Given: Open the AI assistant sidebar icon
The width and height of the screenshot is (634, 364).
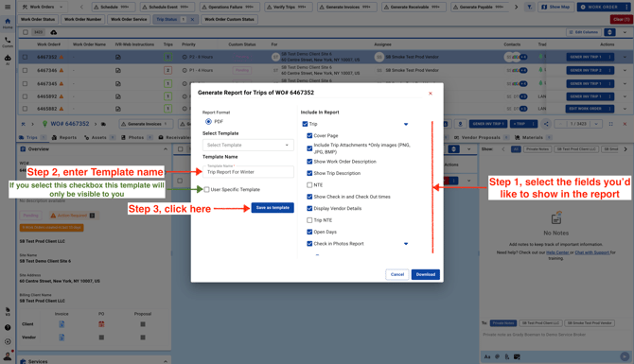Looking at the screenshot, I should [x=8, y=60].
